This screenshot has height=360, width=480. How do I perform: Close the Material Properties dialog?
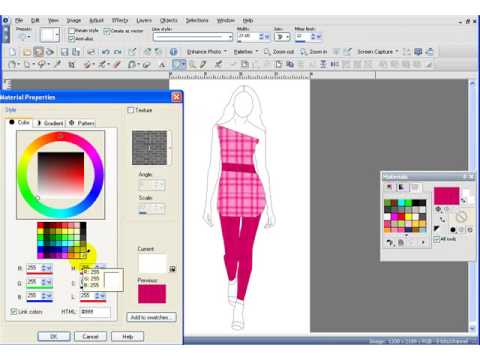176,97
